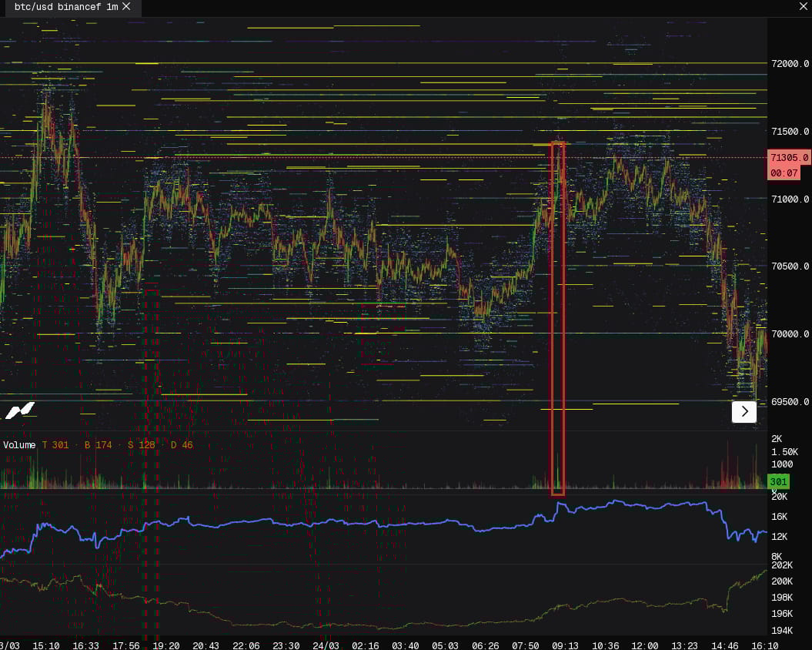Click the 70500.0 price axis label
This screenshot has height=650, width=812.
click(x=790, y=266)
